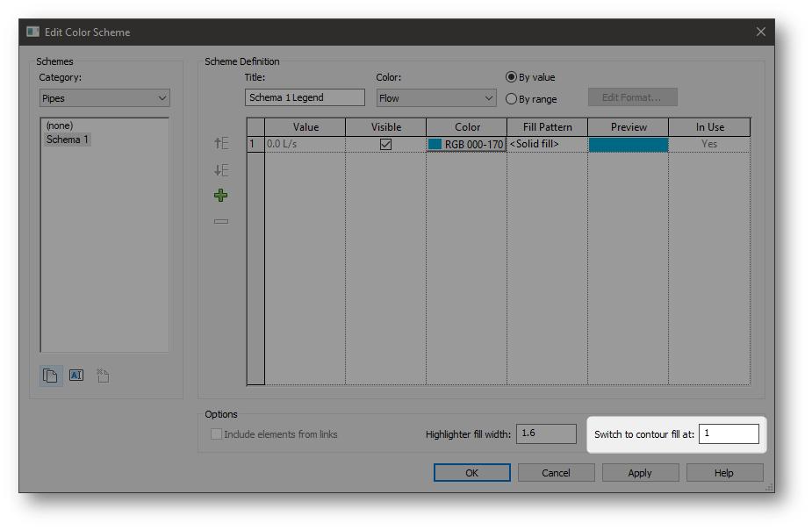Select the By range radio button
Image resolution: width=812 pixels, height=530 pixels.
511,99
